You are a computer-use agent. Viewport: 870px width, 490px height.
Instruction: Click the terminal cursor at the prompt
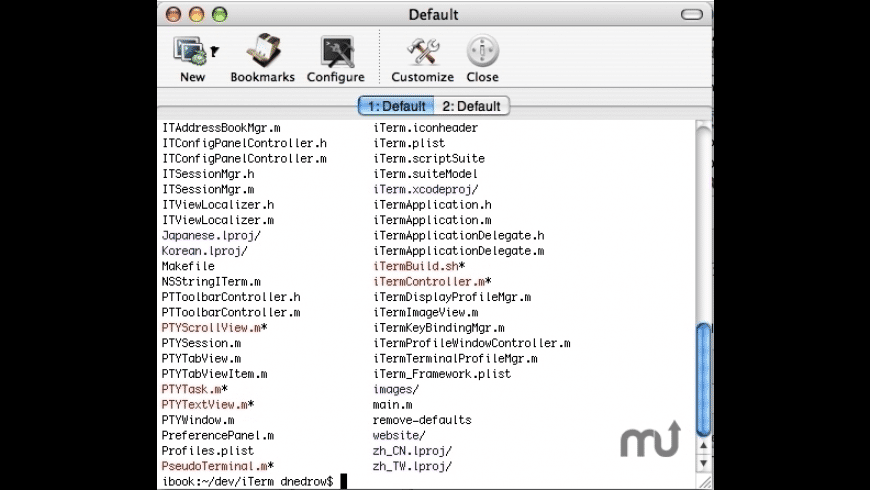(x=343, y=481)
